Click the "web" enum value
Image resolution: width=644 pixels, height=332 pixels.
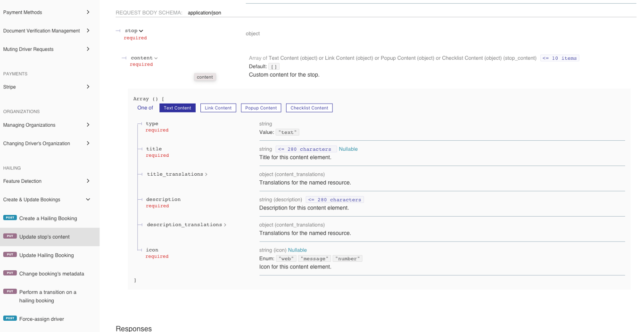[x=286, y=259]
